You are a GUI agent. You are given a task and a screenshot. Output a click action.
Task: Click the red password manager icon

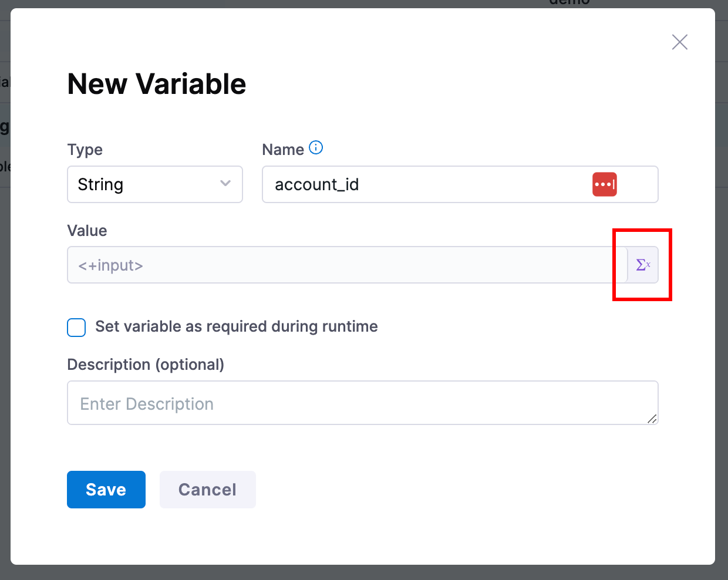(x=604, y=184)
